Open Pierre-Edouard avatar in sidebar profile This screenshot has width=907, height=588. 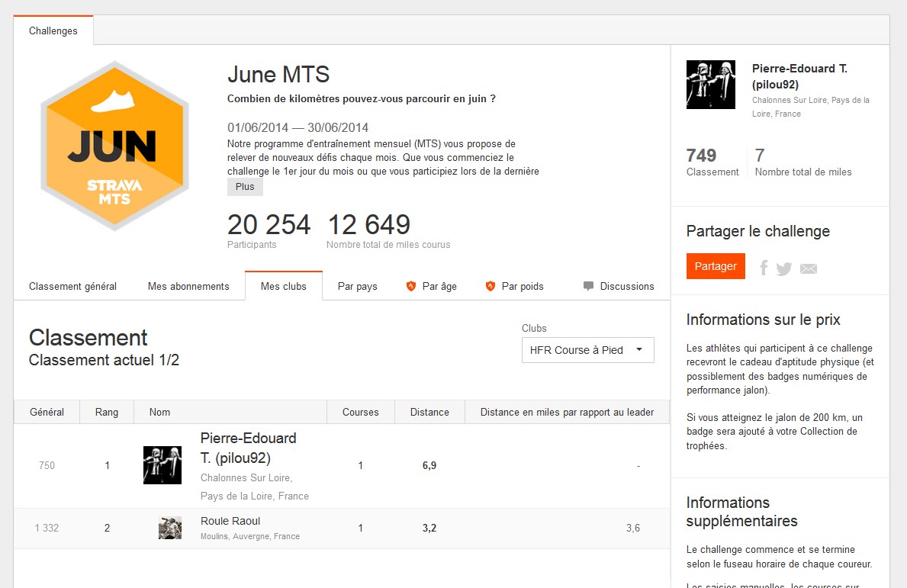pyautogui.click(x=710, y=85)
